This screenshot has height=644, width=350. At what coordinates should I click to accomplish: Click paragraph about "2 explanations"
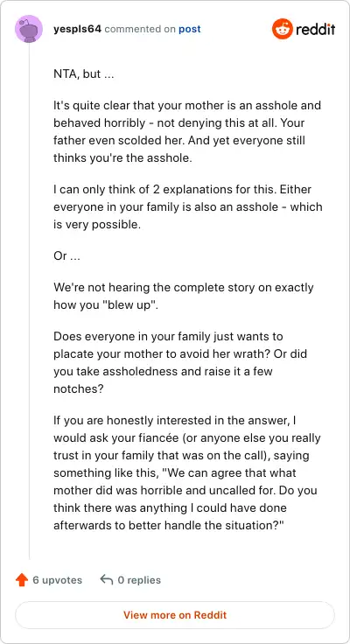click(188, 207)
